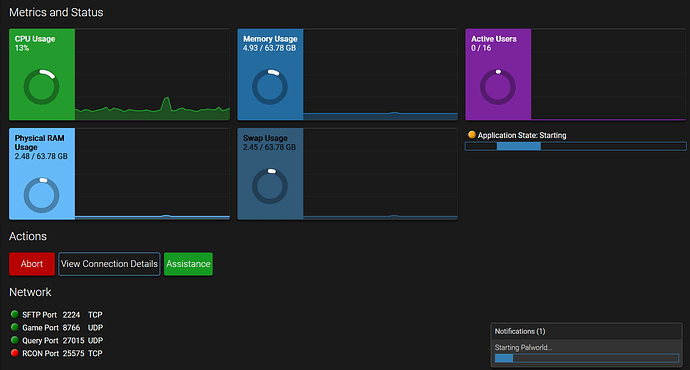Click the Application State: Starting text
Image resolution: width=690 pixels, height=370 pixels.
[x=522, y=135]
